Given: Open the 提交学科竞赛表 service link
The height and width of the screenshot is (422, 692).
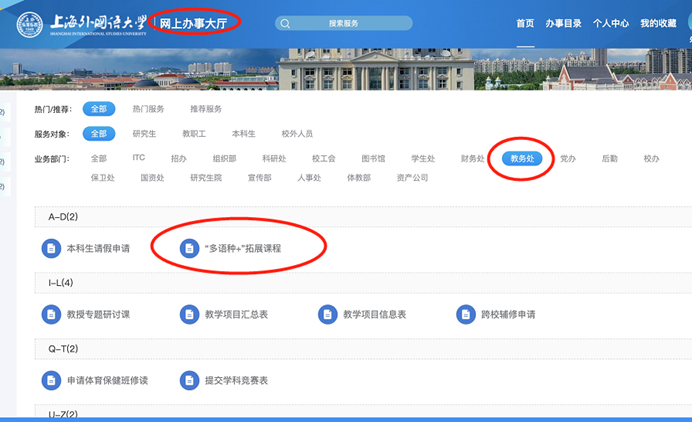Looking at the screenshot, I should tap(237, 381).
